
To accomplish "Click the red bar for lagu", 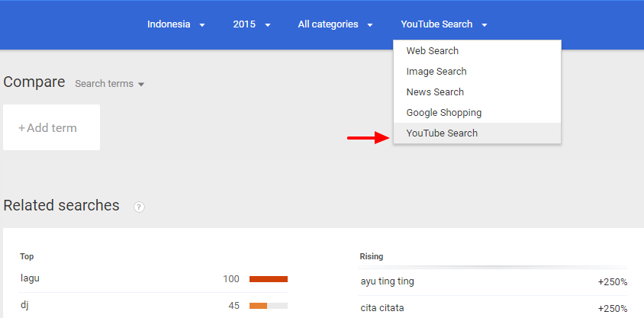I will [269, 279].
